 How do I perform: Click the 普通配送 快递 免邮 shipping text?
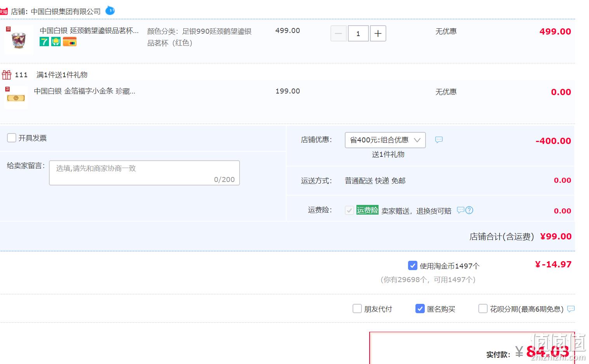[375, 181]
